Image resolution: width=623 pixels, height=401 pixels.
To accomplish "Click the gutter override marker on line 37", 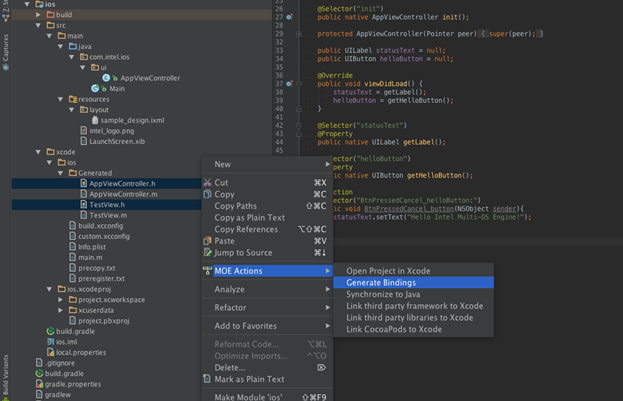I will 290,83.
